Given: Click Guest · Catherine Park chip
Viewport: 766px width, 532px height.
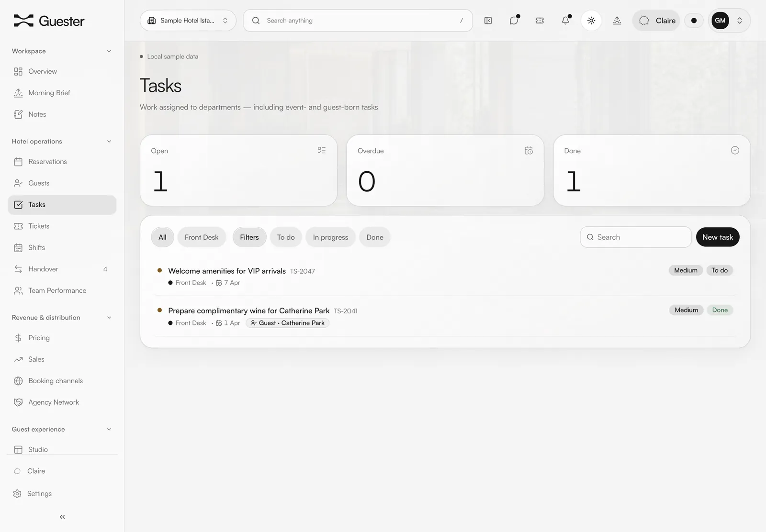Looking at the screenshot, I should 288,323.
